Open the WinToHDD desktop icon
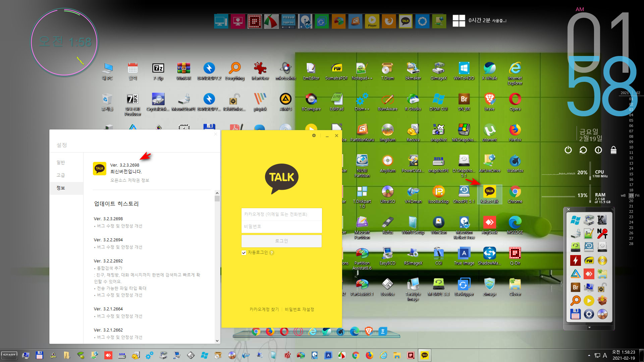The height and width of the screenshot is (362, 644). (464, 71)
